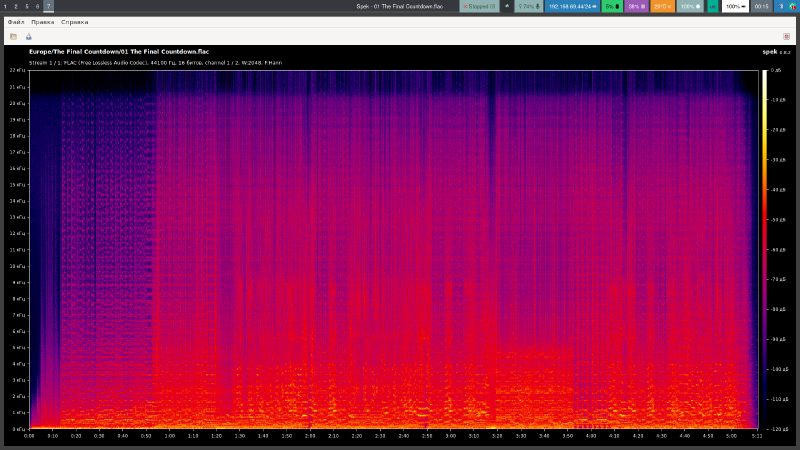Viewport: 800px width, 450px height.
Task: Click the Bluetooth tray icon
Action: (781, 6)
